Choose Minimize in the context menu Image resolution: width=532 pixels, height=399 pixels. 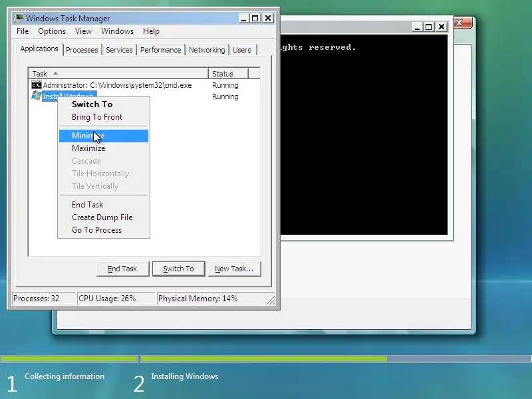(x=104, y=136)
